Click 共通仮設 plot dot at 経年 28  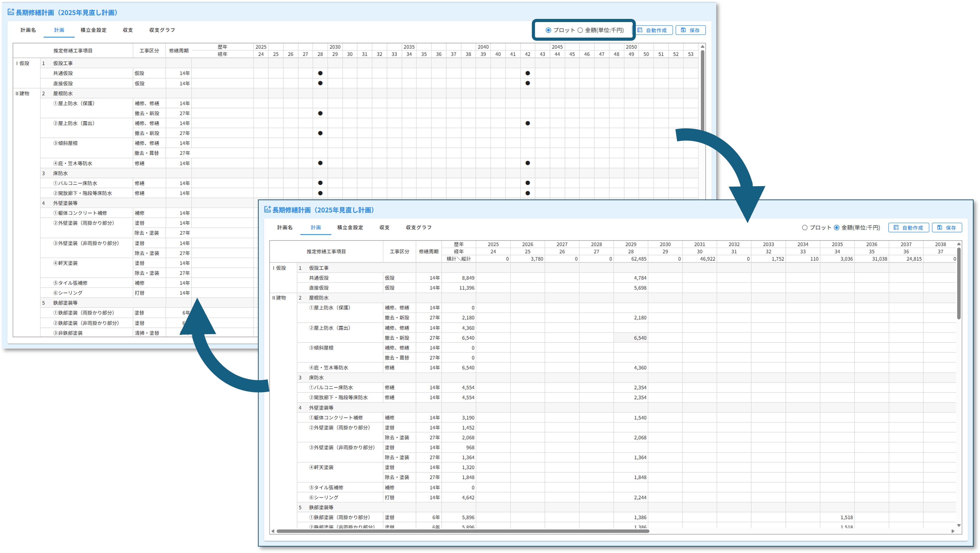point(320,73)
